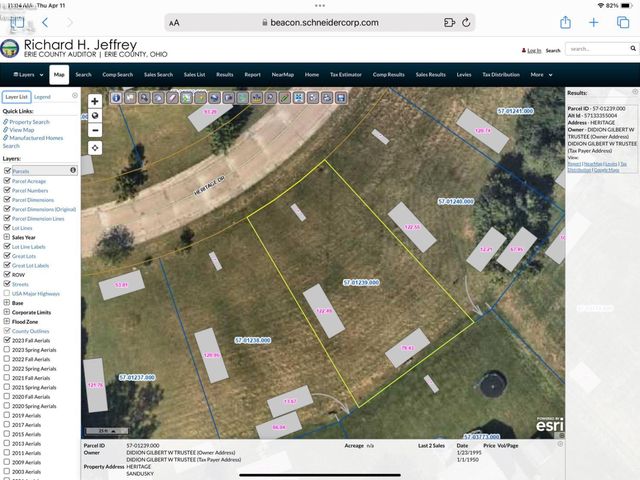Click the map zoom out minus button
Image resolution: width=640 pixels, height=480 pixels.
95,129
